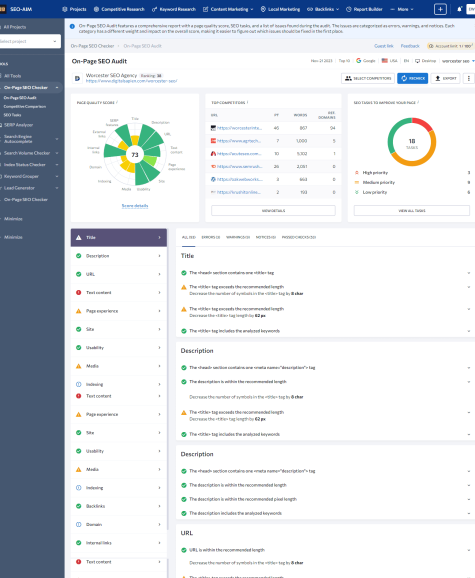The width and height of the screenshot is (475, 578).
Task: Open Competitive Comparison in sidebar
Action: [x=25, y=107]
